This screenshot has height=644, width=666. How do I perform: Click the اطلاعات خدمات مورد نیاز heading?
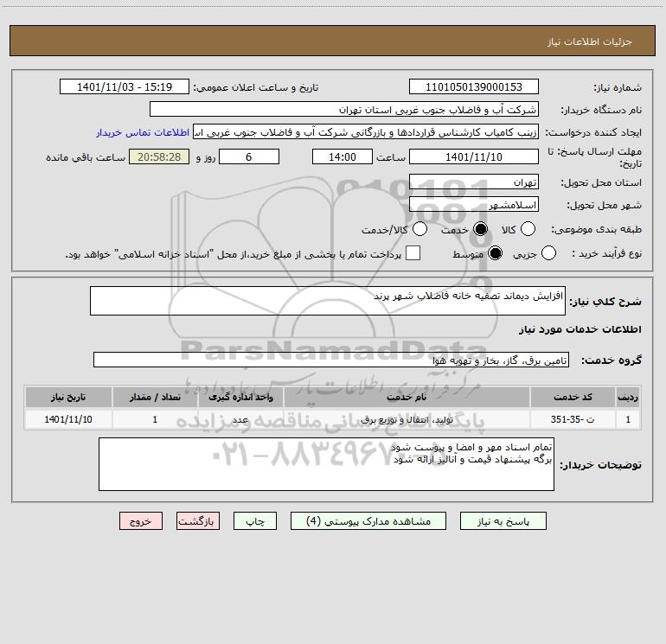point(580,329)
